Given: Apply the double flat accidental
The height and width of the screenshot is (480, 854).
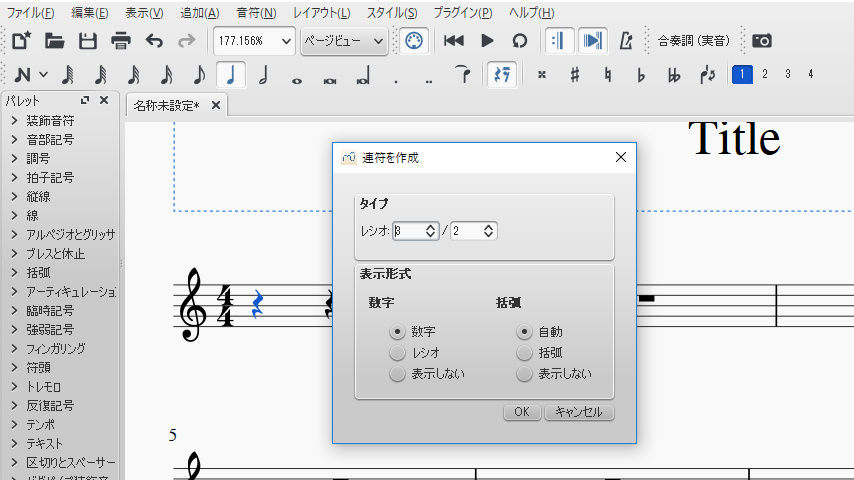Looking at the screenshot, I should pyautogui.click(x=674, y=75).
